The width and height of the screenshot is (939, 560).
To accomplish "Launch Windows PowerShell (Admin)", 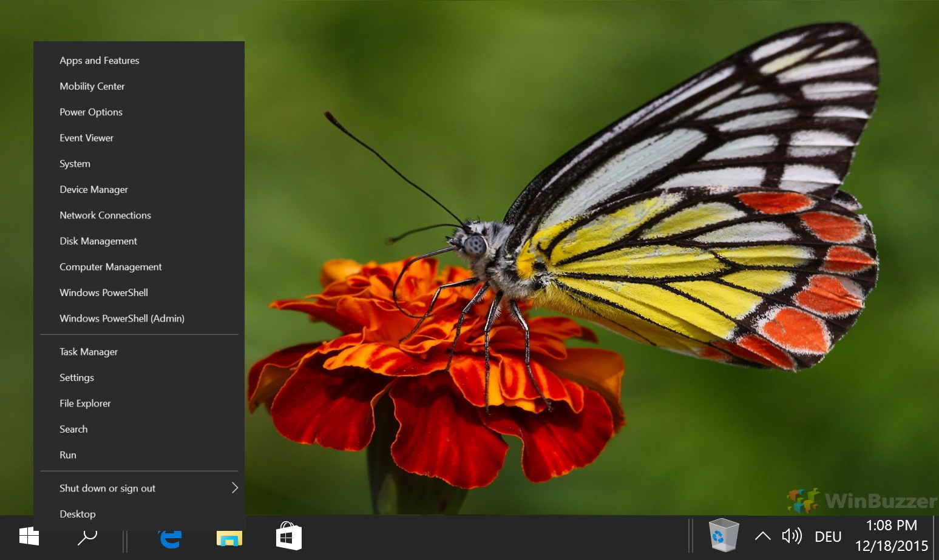I will 121,318.
